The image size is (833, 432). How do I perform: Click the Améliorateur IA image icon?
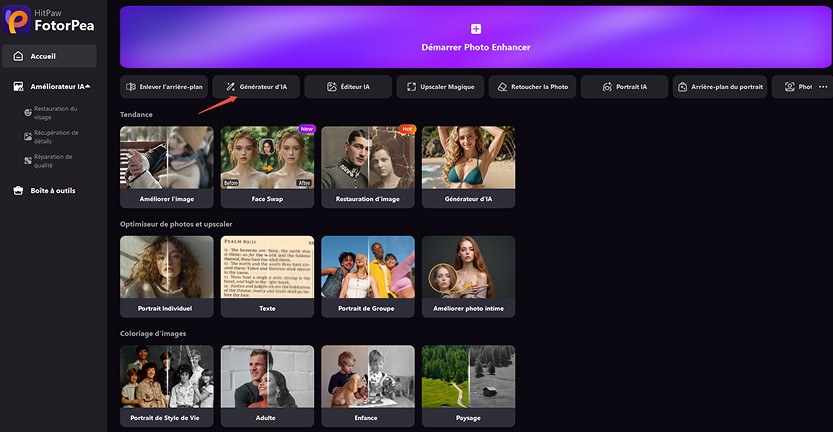18,86
